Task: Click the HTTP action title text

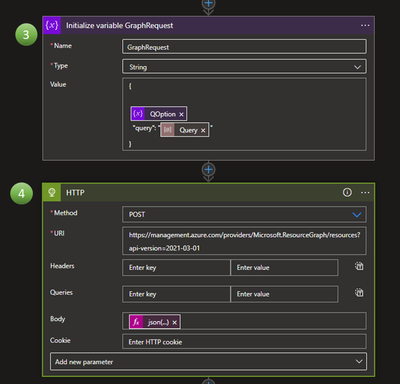Action: pos(75,193)
